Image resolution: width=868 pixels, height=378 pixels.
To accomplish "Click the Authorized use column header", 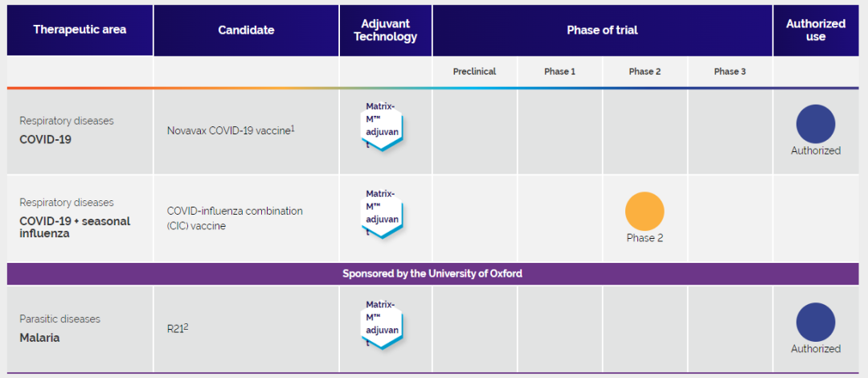I will pos(815,30).
